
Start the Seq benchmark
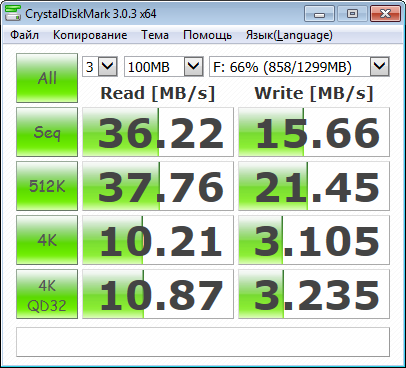(x=47, y=132)
